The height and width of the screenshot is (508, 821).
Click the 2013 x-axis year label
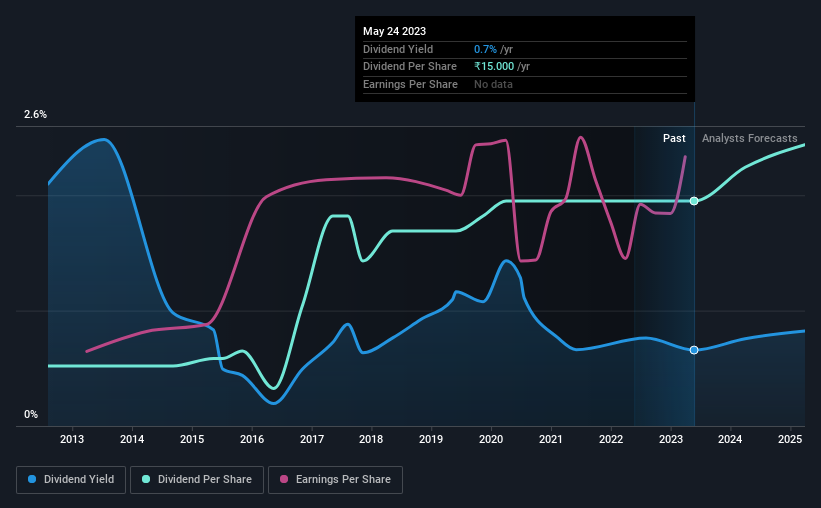72,439
